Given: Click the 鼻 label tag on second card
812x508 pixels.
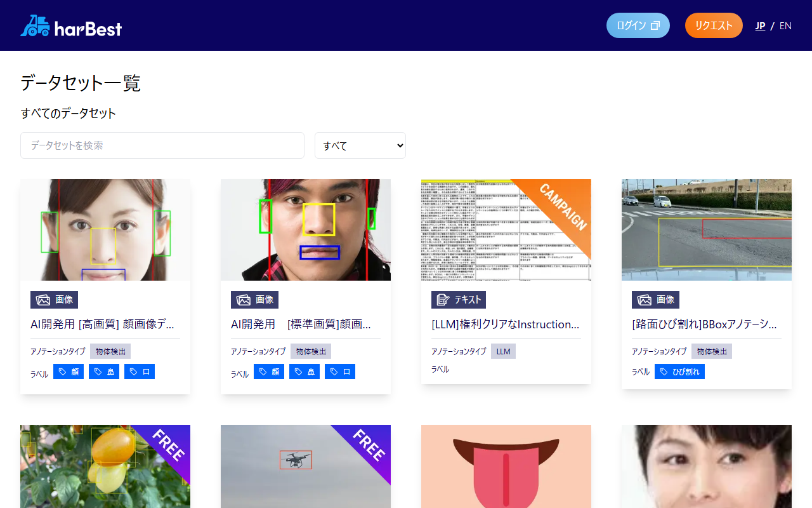Looking at the screenshot, I should click(304, 371).
